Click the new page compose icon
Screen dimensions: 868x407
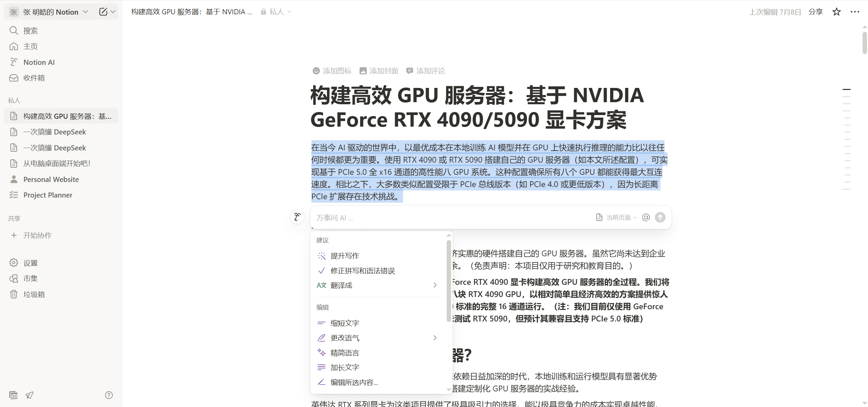103,12
